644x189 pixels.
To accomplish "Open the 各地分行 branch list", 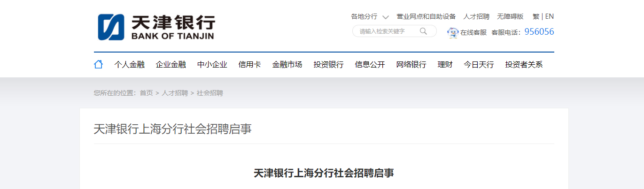I will pos(364,16).
